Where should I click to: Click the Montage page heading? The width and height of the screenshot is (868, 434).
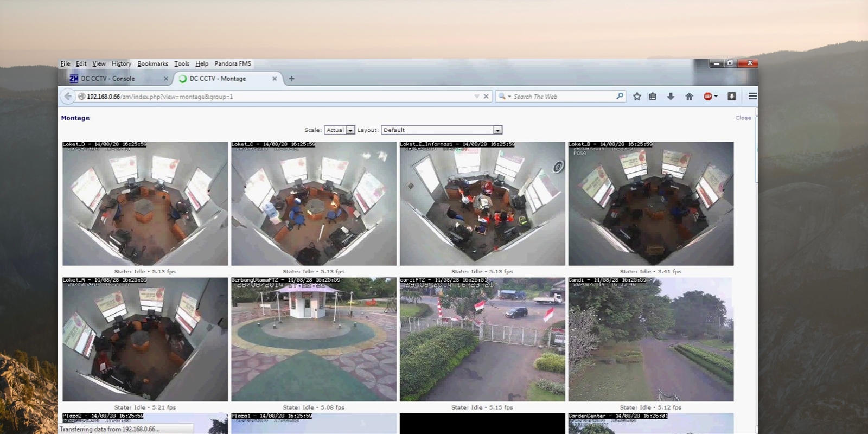click(75, 118)
